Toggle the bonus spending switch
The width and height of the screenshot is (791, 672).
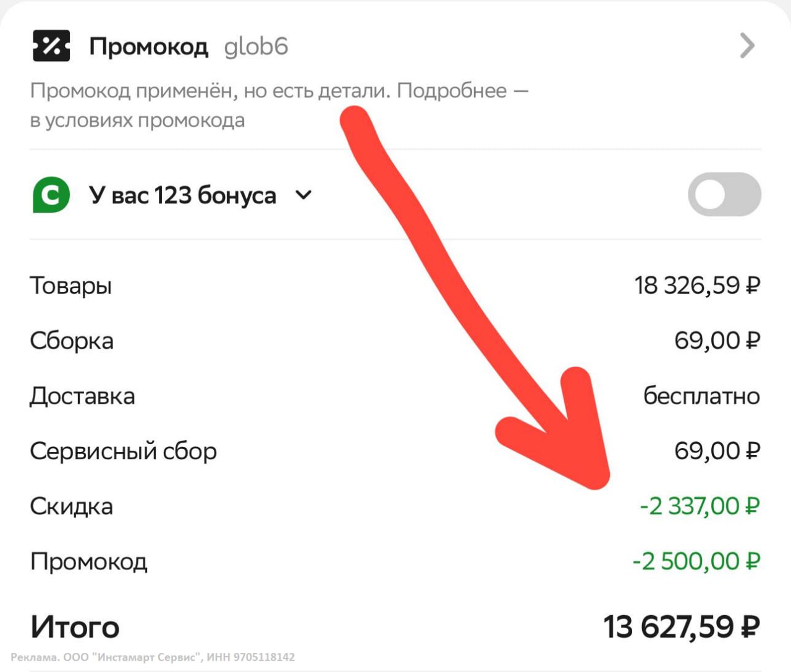click(724, 195)
